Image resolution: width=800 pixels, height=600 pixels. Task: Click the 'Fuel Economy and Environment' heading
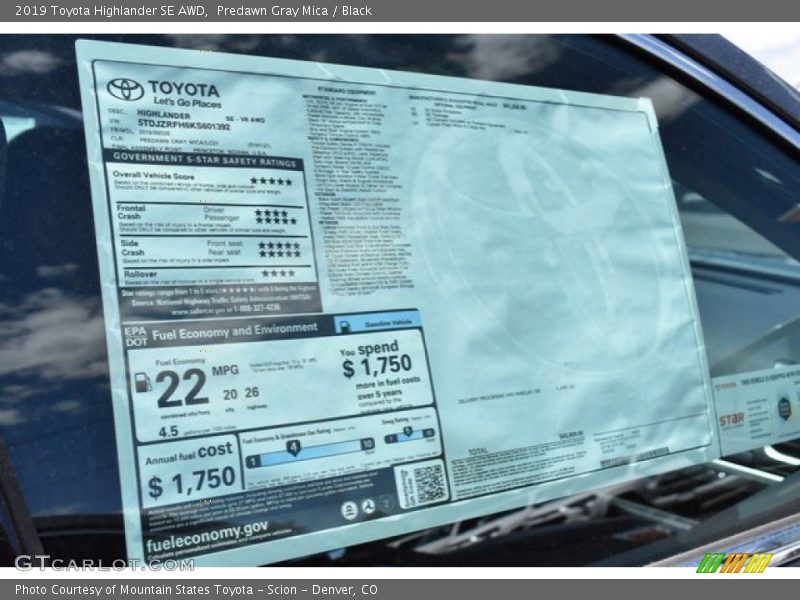(235, 332)
